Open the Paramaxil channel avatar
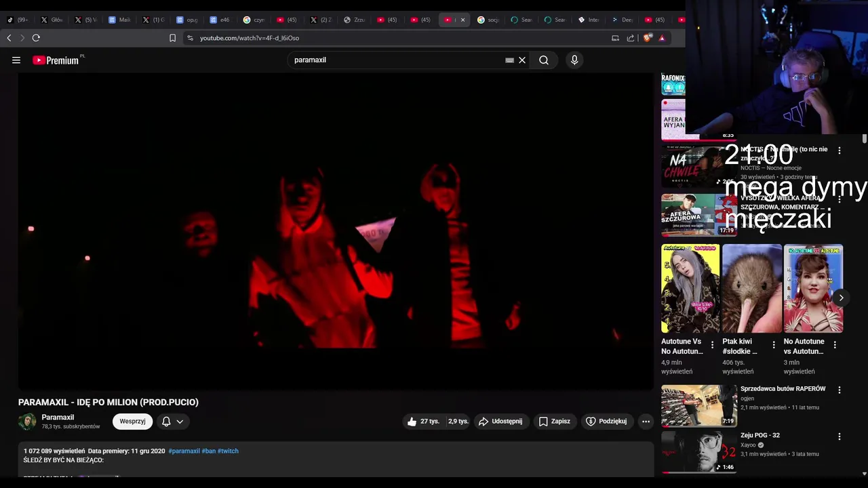 (27, 422)
